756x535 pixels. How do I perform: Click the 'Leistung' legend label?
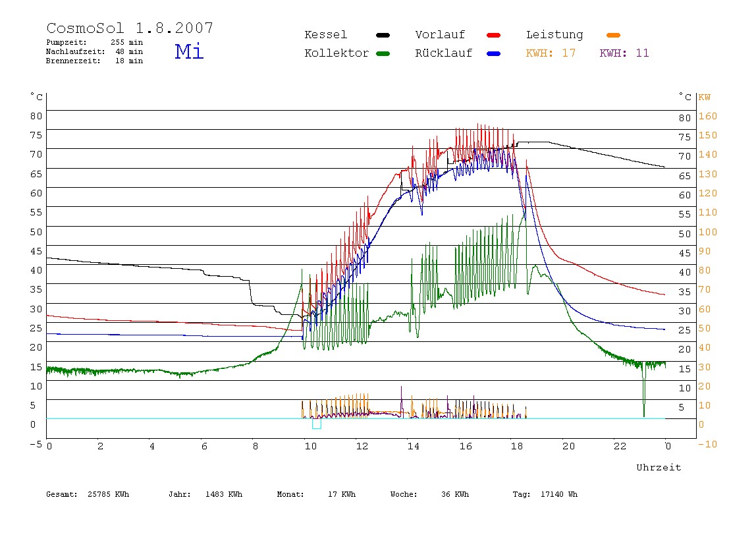tap(554, 35)
